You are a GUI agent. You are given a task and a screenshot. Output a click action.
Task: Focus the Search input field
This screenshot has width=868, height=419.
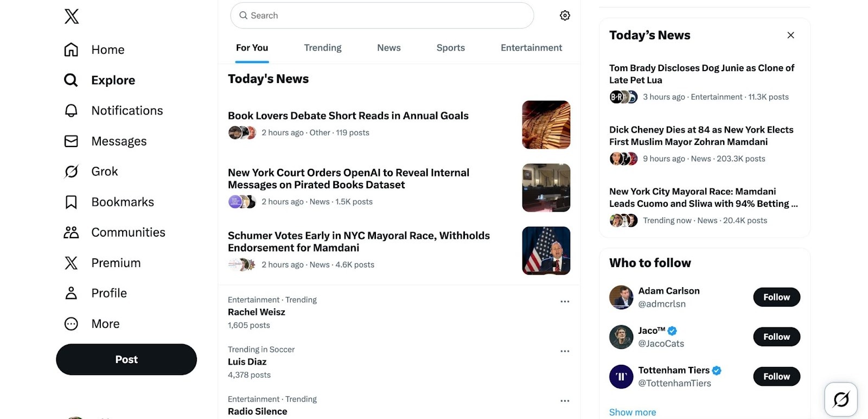(x=382, y=16)
